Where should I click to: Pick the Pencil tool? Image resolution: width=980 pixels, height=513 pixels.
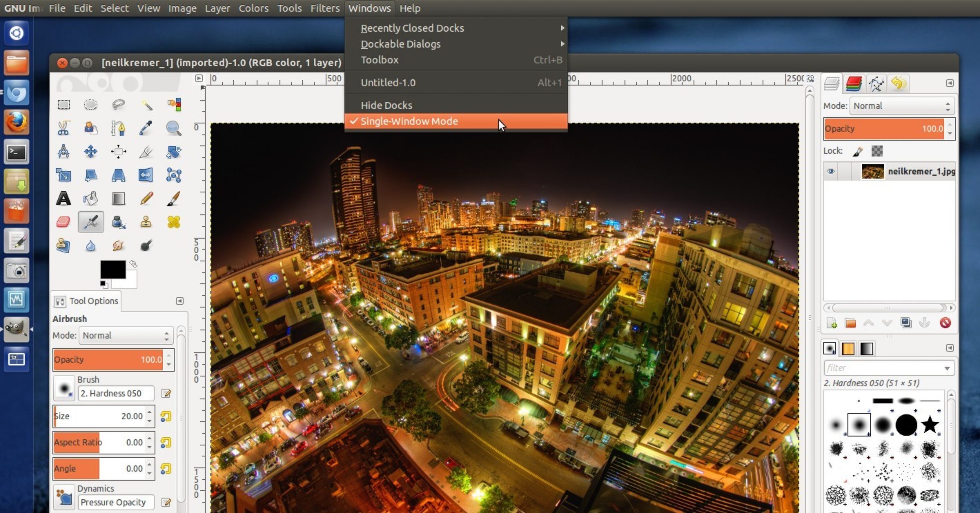tap(146, 199)
